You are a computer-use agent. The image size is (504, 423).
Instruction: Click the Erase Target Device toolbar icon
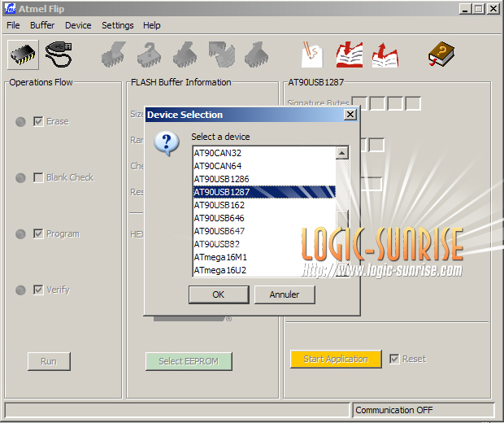click(x=114, y=54)
